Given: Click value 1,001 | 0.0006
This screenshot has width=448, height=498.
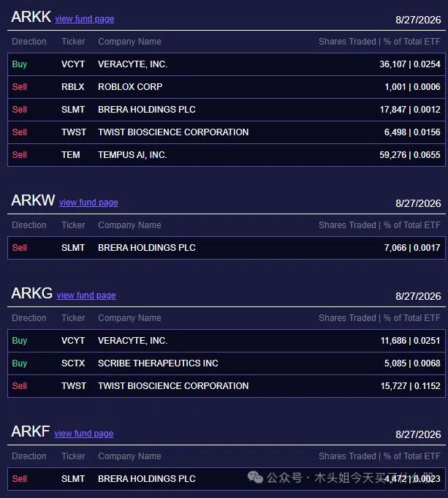Looking at the screenshot, I should 412,87.
